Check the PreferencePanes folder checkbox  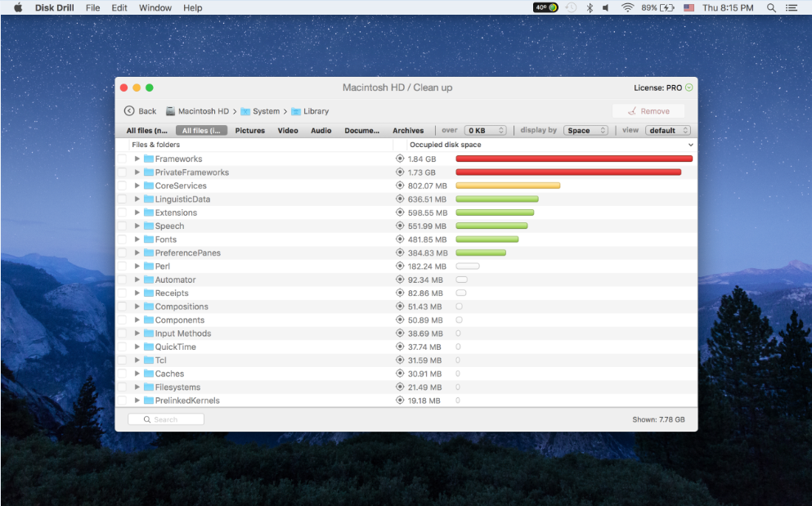(122, 253)
